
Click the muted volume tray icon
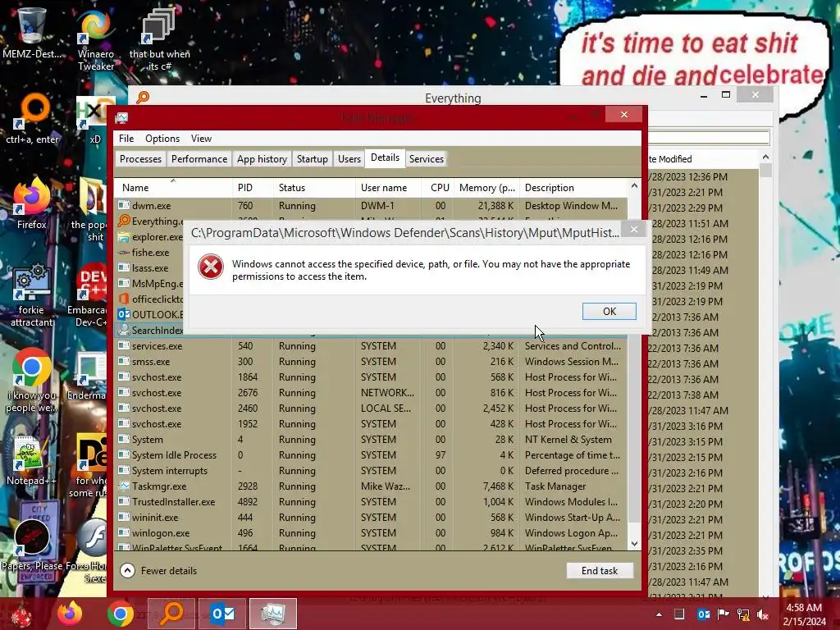(x=763, y=614)
